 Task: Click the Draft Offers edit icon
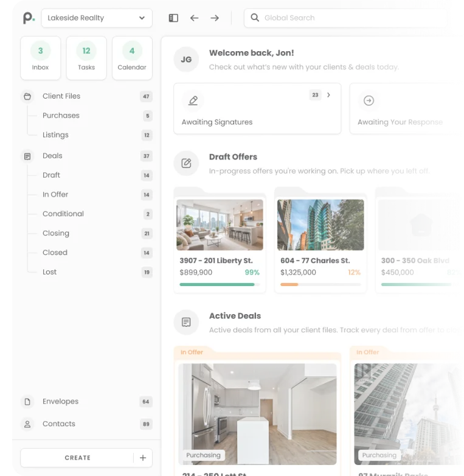coord(186,163)
